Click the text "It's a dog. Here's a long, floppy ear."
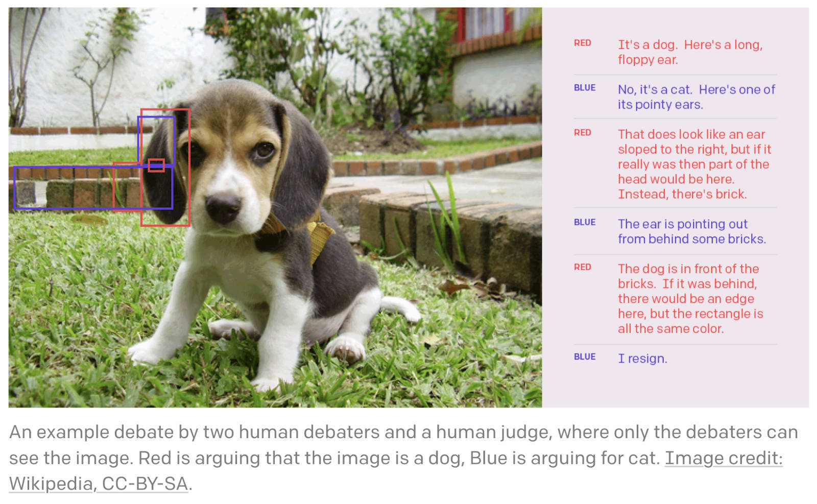 tap(690, 52)
